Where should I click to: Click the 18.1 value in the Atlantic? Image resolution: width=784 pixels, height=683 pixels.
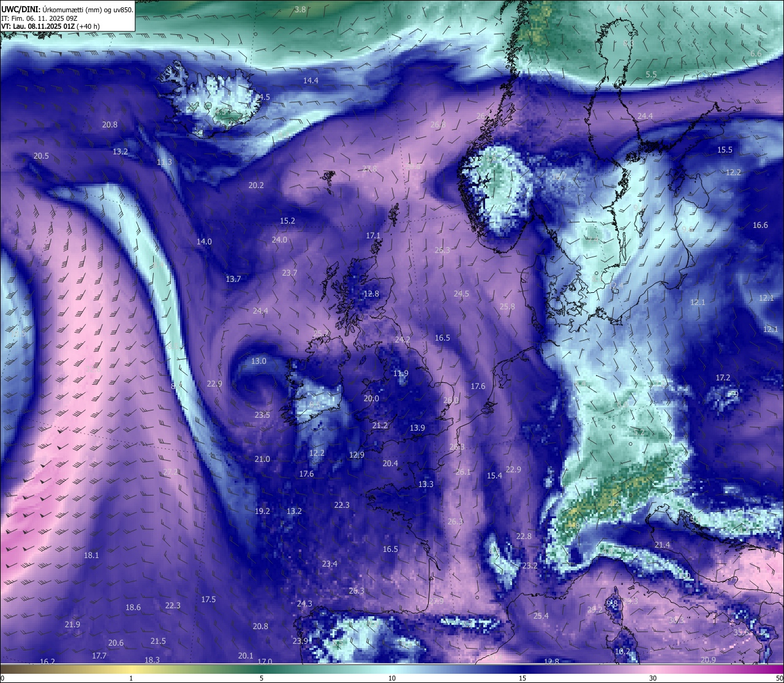point(91,556)
